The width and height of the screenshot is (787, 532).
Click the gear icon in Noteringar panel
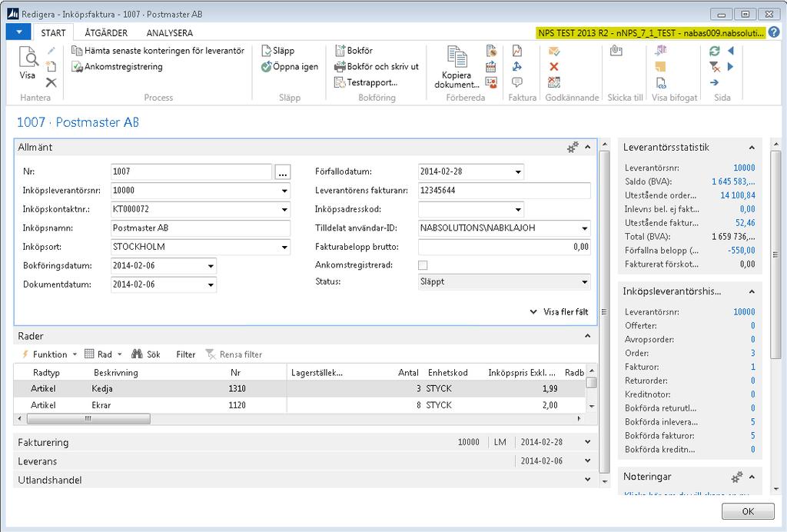point(737,477)
